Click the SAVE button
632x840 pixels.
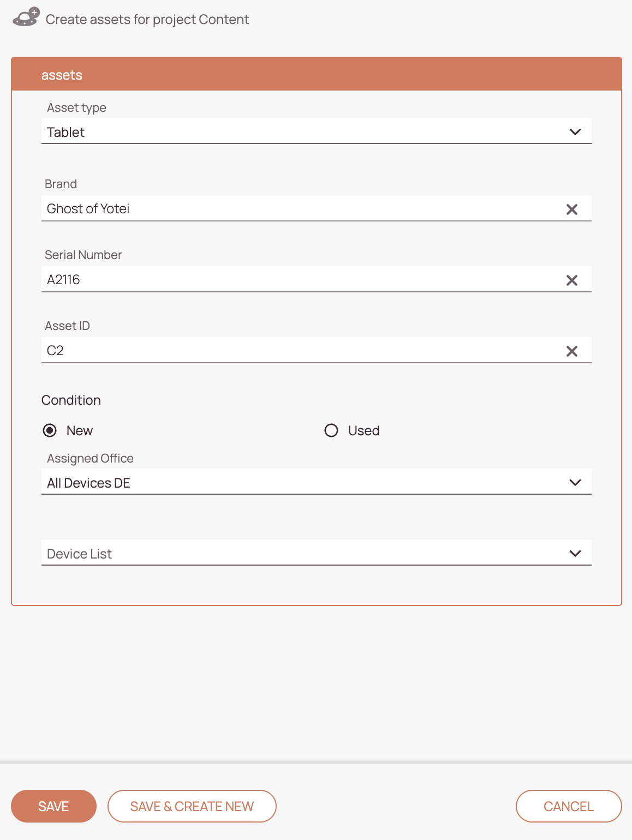tap(53, 806)
